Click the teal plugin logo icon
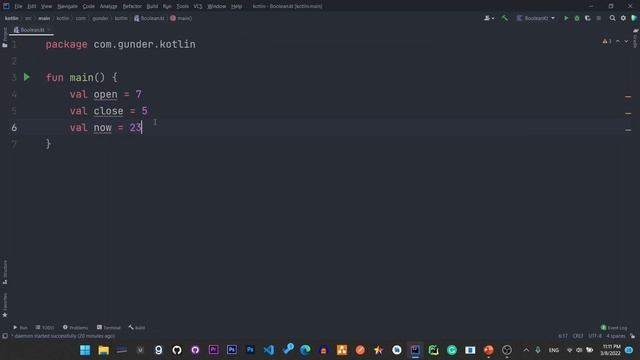 point(634,18)
